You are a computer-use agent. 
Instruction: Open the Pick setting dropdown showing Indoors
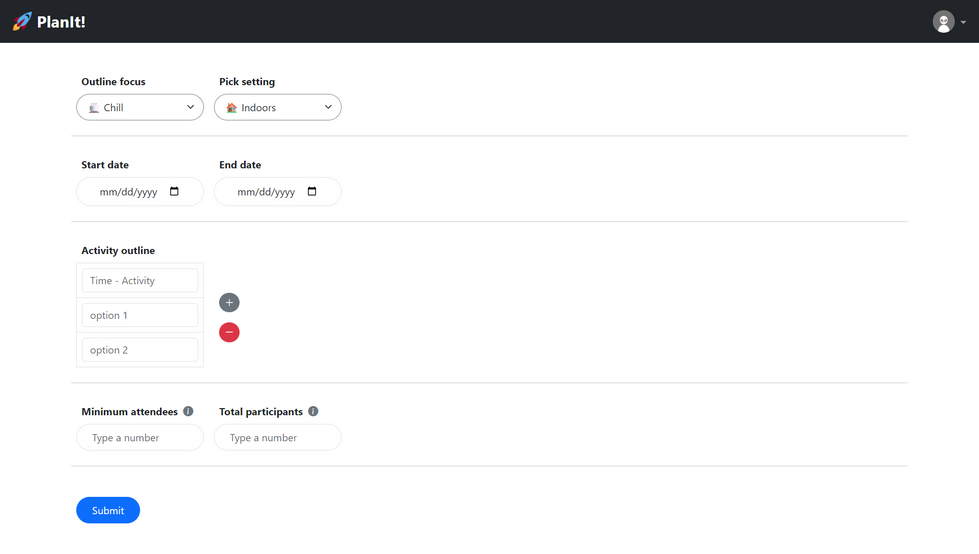[x=278, y=107]
